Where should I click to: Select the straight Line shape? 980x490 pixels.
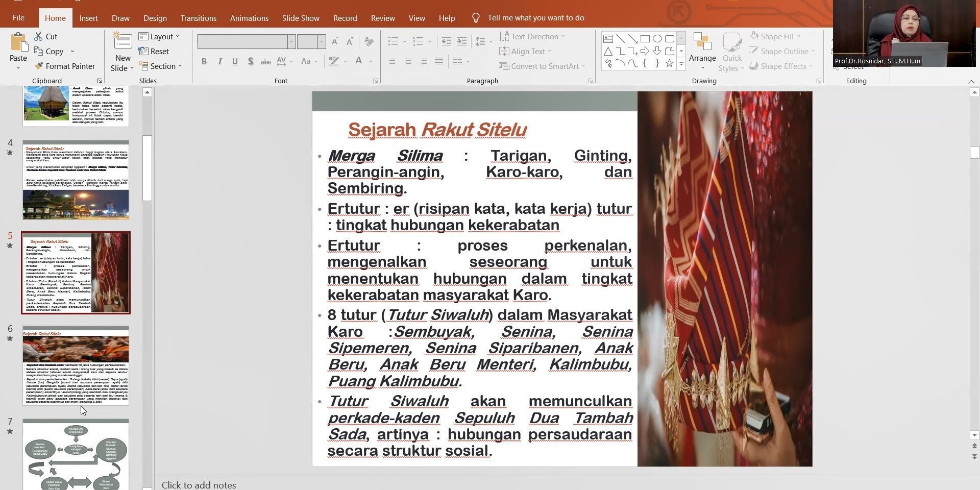[x=620, y=39]
